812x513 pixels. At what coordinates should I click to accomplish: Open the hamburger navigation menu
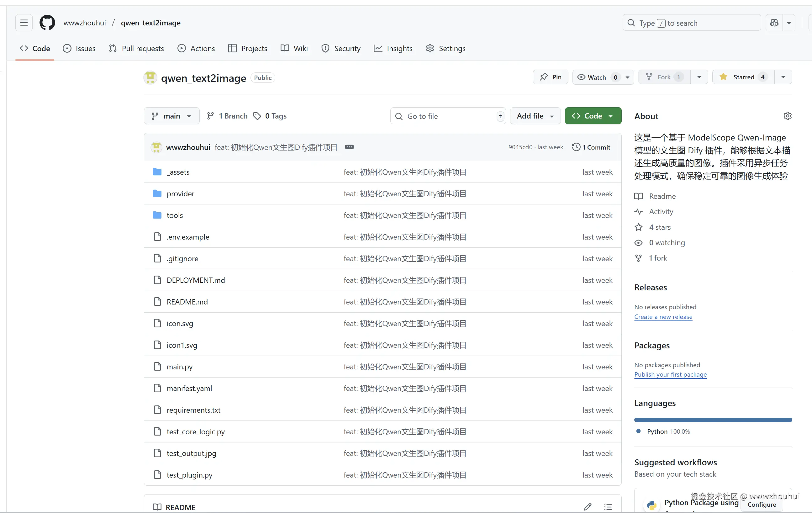pos(24,23)
